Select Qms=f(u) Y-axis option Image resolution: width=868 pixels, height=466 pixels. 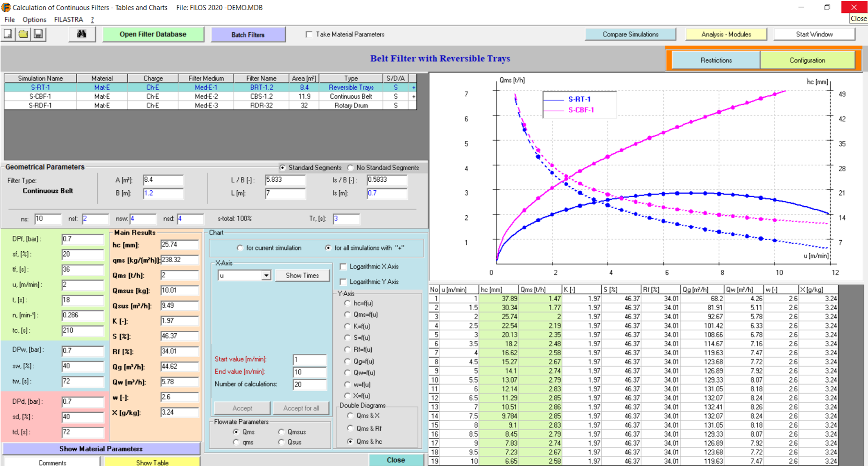pos(347,315)
